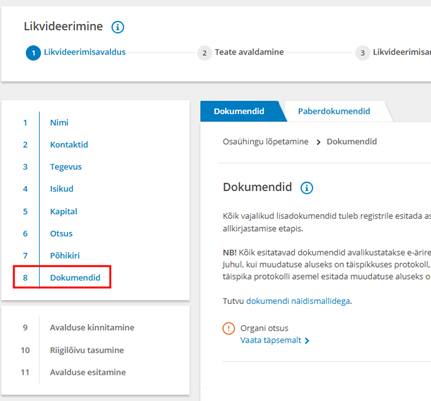Select step 2 circle Teate avaldamine

(204, 53)
